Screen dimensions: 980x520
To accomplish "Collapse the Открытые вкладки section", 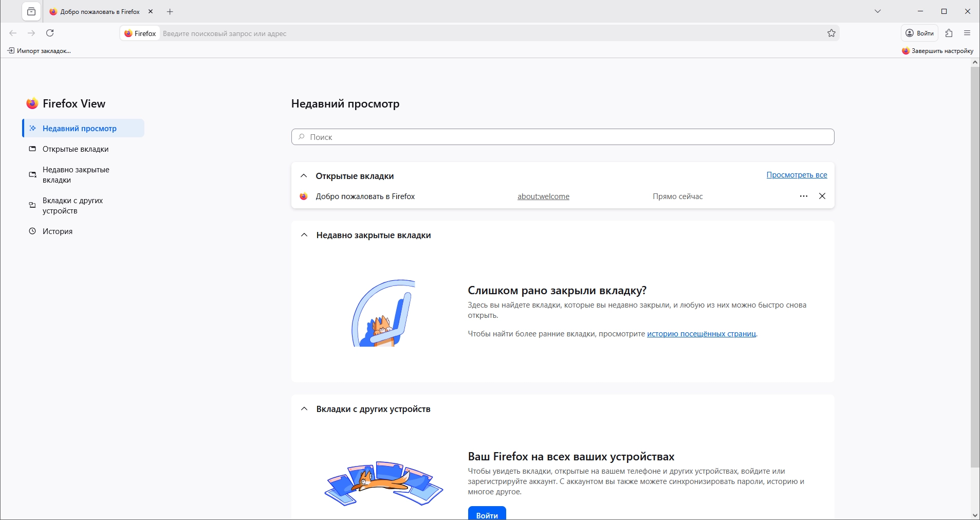I will pos(304,176).
